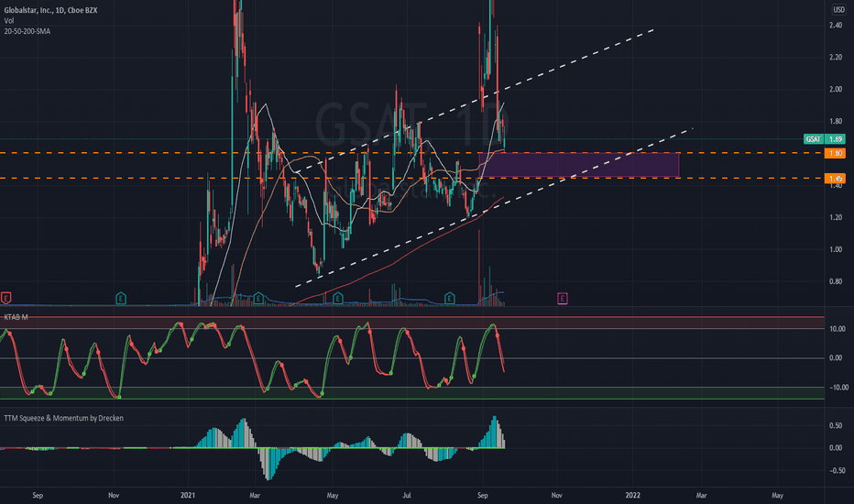Click the -0.50 TTM Squeeze axis value
This screenshot has width=854, height=504.
[838, 470]
